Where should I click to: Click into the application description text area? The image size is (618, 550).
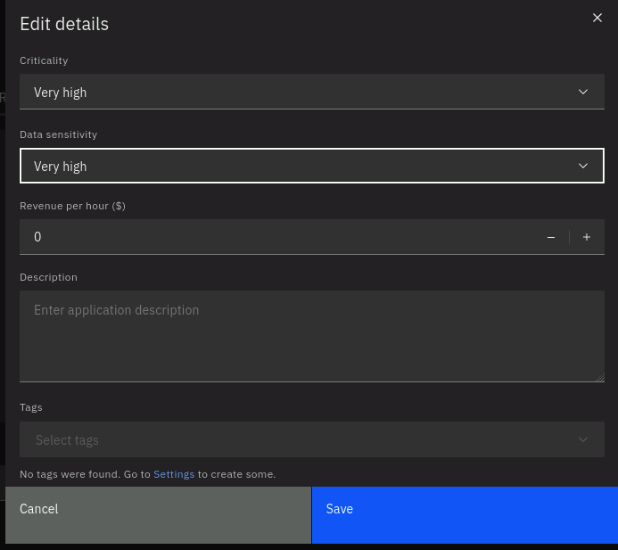(312, 336)
